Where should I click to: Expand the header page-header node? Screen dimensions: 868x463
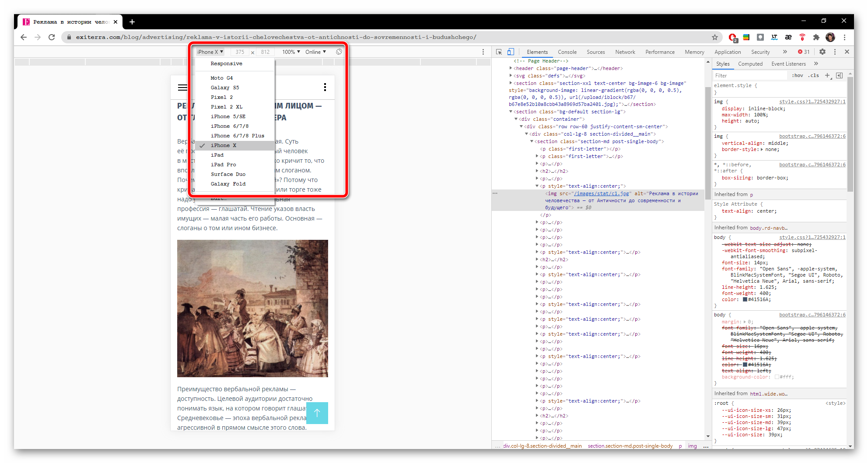pyautogui.click(x=511, y=68)
